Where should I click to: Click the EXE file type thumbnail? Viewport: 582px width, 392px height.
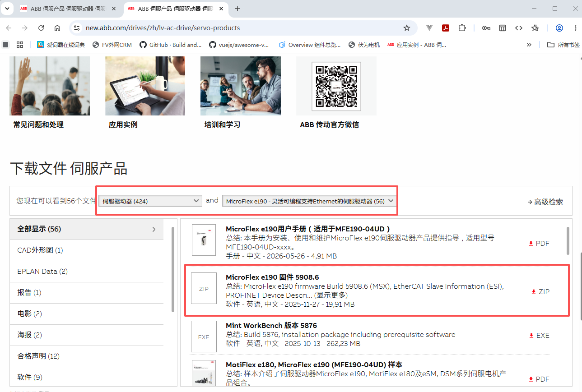[204, 337]
